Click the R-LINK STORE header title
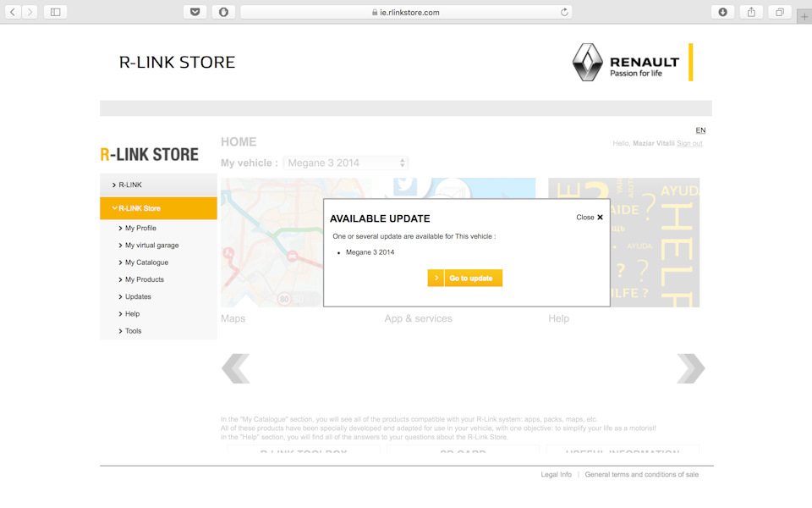Screen dimensions: 812x508 point(177,62)
